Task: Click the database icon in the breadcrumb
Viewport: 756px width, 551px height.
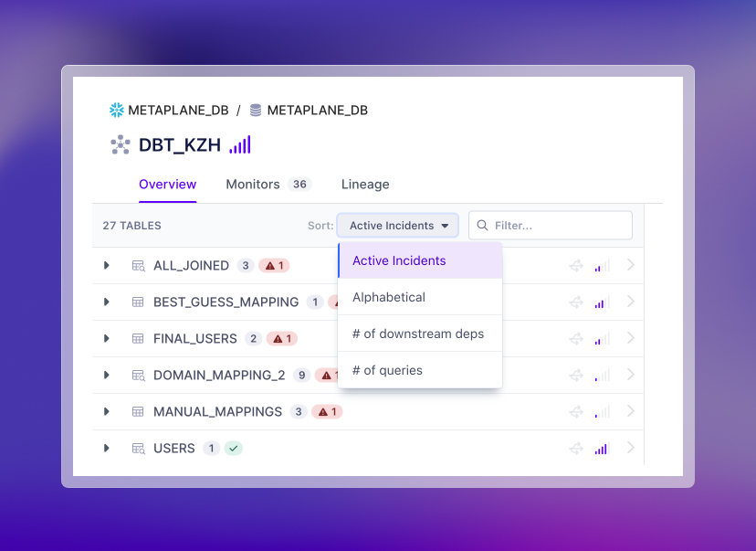Action: click(256, 110)
